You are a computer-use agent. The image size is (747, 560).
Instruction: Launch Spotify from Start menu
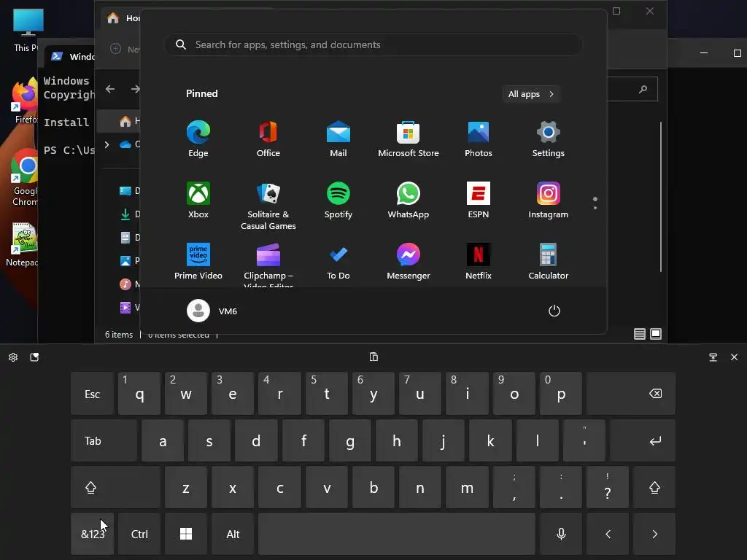tap(338, 200)
